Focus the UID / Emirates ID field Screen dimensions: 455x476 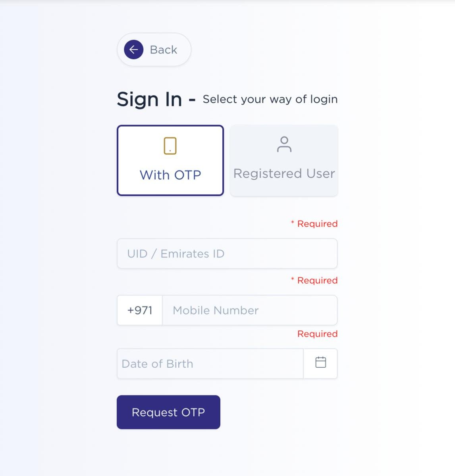[227, 253]
